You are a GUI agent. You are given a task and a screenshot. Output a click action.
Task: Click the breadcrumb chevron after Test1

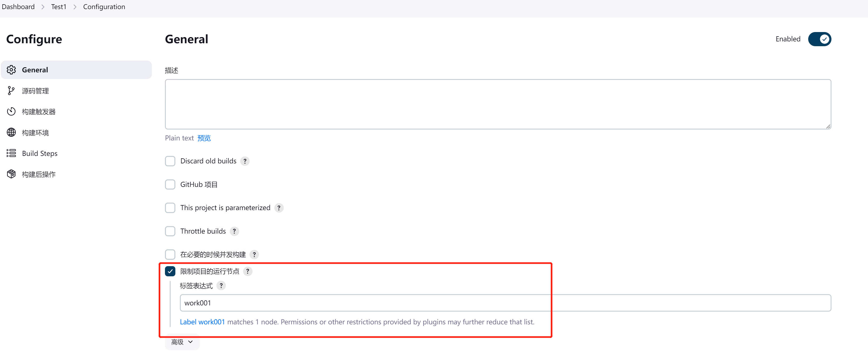pyautogui.click(x=75, y=7)
